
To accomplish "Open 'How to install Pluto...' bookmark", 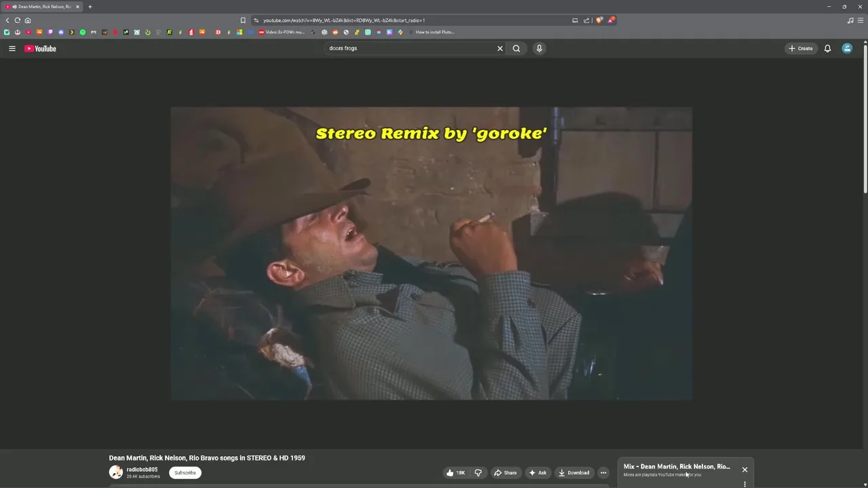I will [431, 32].
